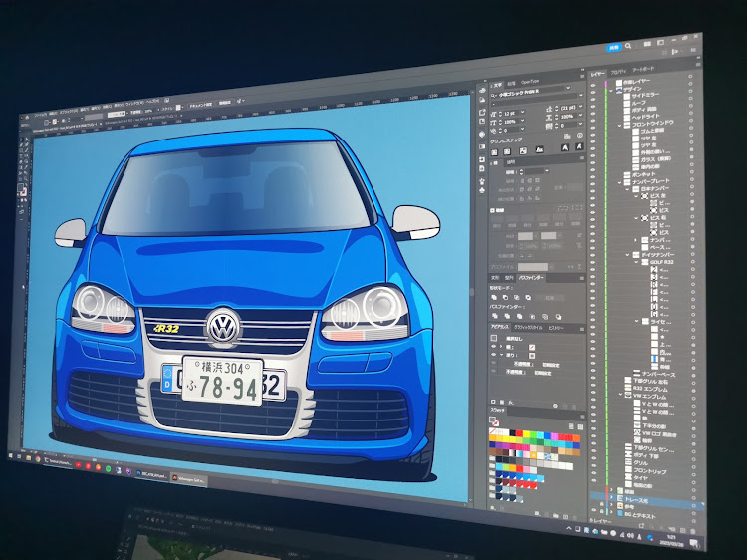Click the Photoshop taskbar button
This screenshot has width=747, height=560.
151,475
